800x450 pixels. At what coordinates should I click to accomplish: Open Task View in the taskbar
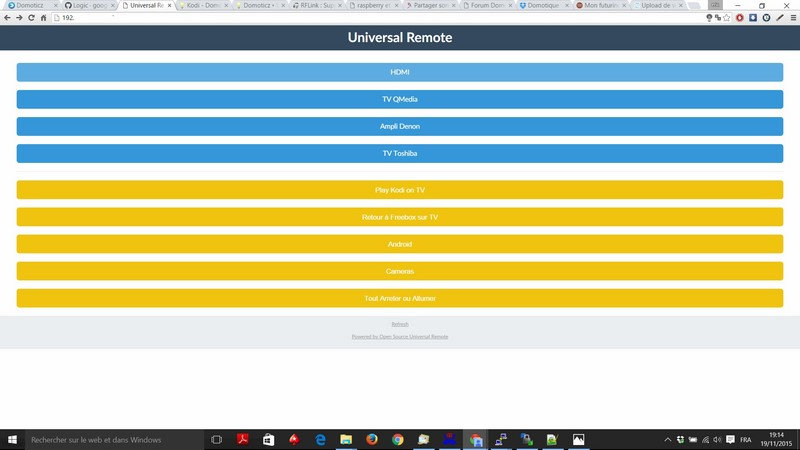pos(216,439)
